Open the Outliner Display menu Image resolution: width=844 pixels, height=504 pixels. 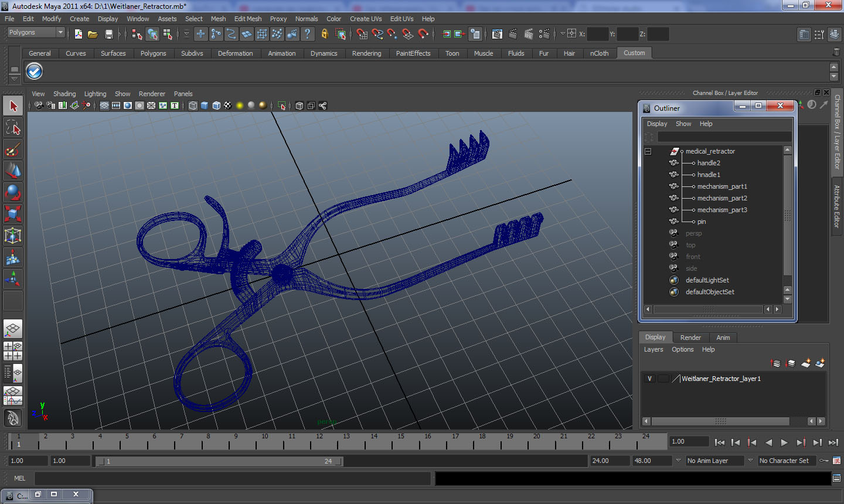click(657, 124)
